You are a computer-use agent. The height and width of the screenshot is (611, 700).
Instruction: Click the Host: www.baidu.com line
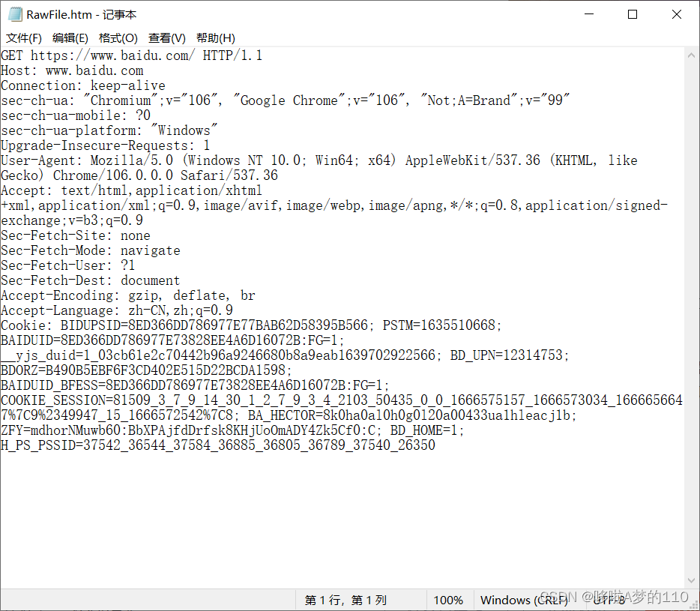click(72, 70)
